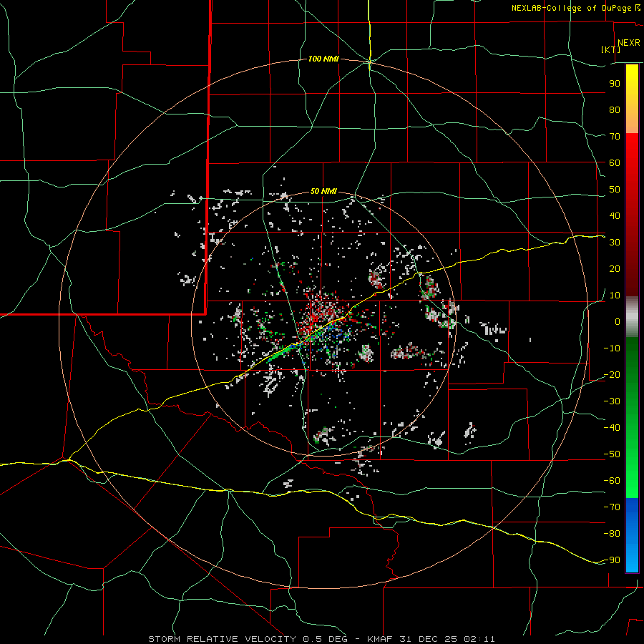This screenshot has width=644, height=644.
Task: Click the "NEXR" label above the color scale
Action: pyautogui.click(x=629, y=43)
